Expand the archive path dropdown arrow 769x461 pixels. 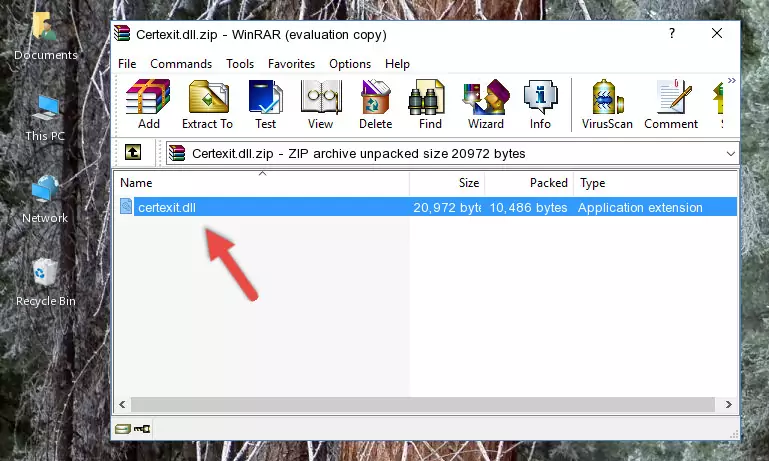[730, 154]
